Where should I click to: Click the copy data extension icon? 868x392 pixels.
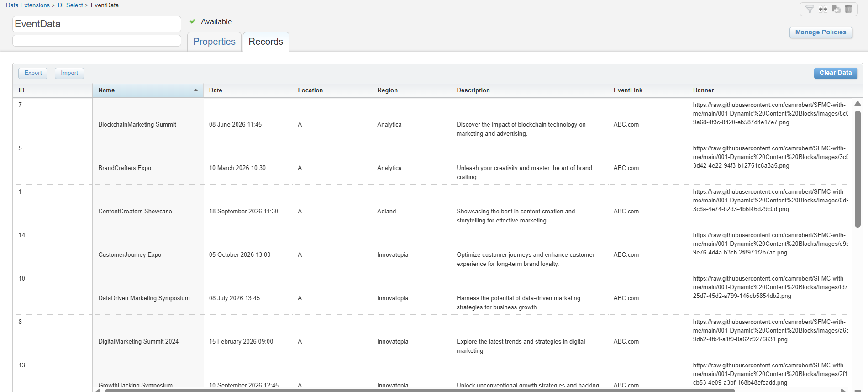click(836, 9)
